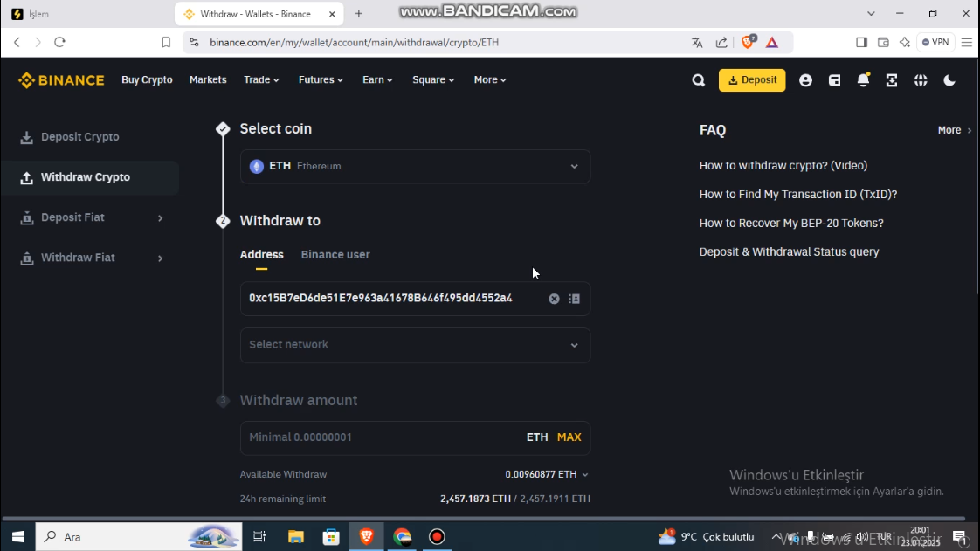Clear the withdrawal address field
980x551 pixels.
point(554,299)
